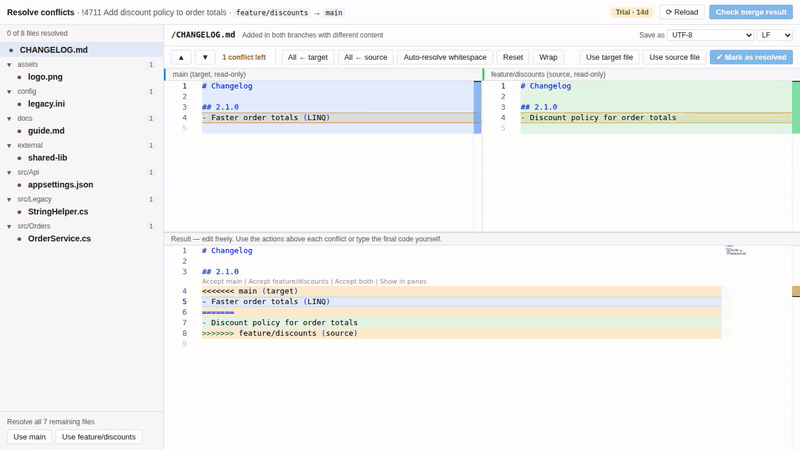Click '# Changelog' line in target pane
This screenshot has width=800, height=450.
(227, 86)
